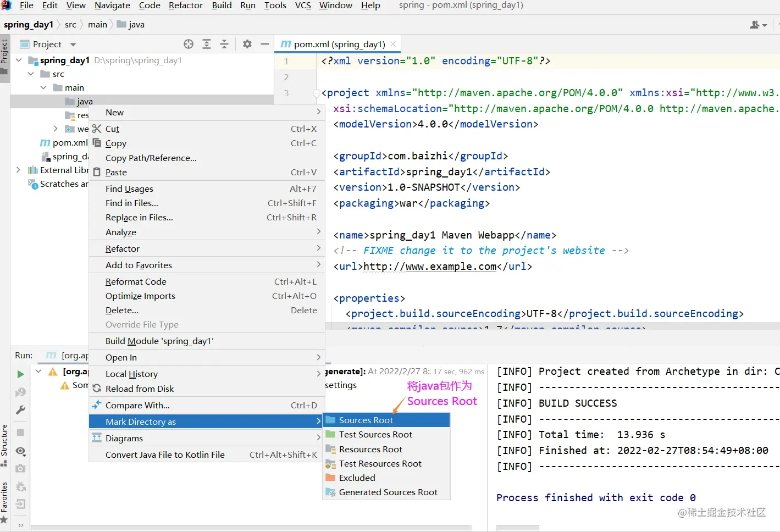Image resolution: width=780 pixels, height=532 pixels.
Task: Close the pom.xml editor tab
Action: [x=392, y=44]
